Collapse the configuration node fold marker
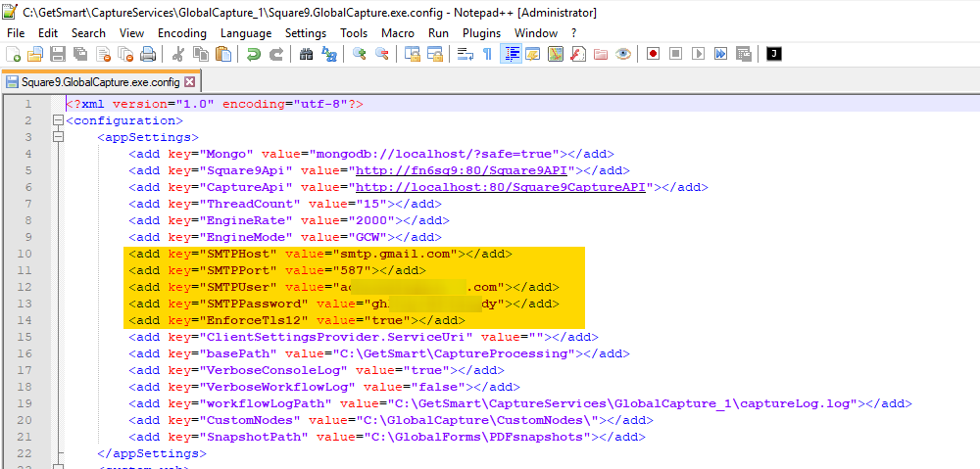Viewport: 980px width, 469px height. (57, 120)
